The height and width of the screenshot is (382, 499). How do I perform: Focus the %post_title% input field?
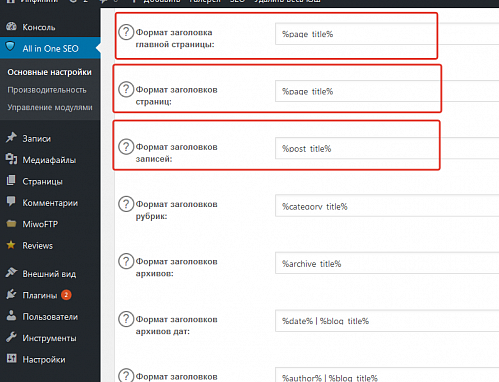[387, 148]
